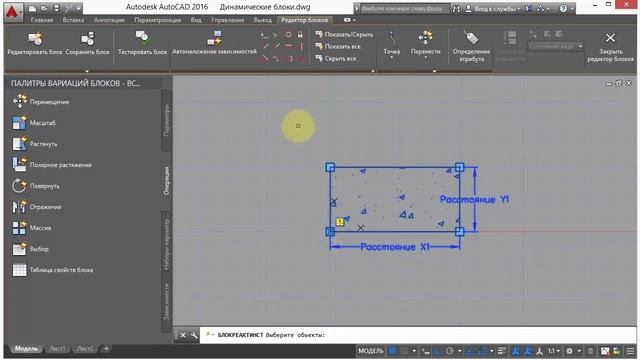The width and height of the screenshot is (640, 360).
Task: Expand the quick access toolbar customize arrow
Action: pos(79,8)
